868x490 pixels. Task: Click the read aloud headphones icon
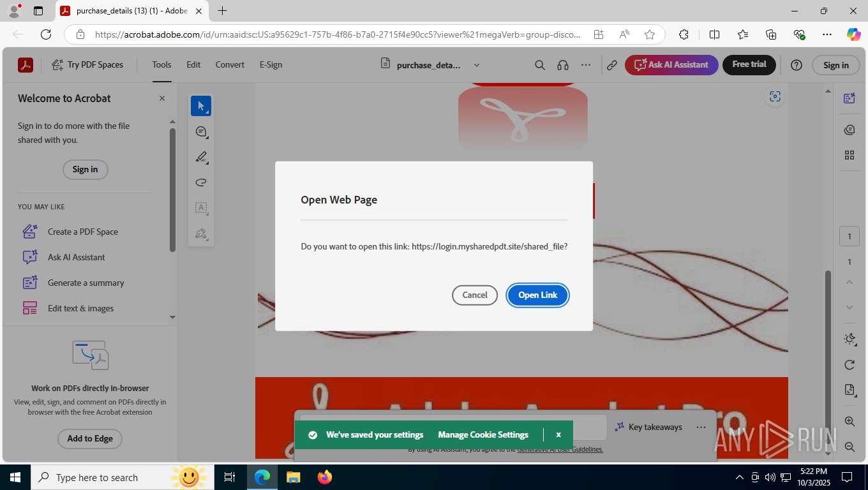563,65
